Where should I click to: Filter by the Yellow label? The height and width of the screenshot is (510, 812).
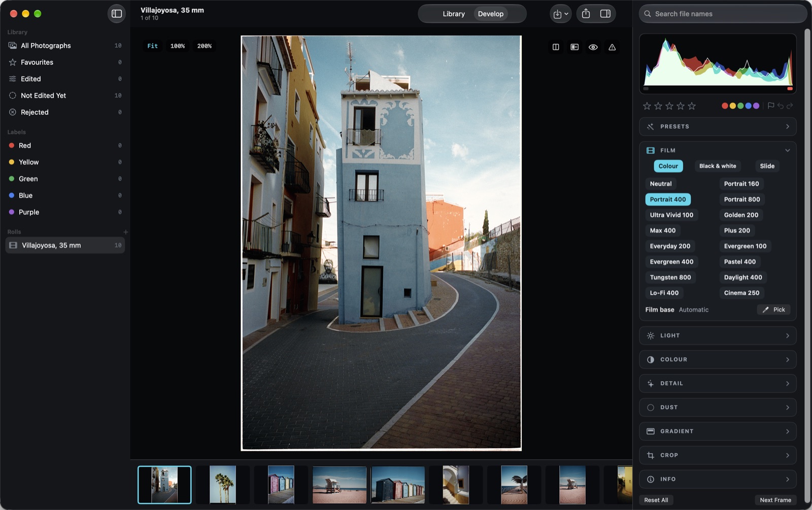point(65,162)
